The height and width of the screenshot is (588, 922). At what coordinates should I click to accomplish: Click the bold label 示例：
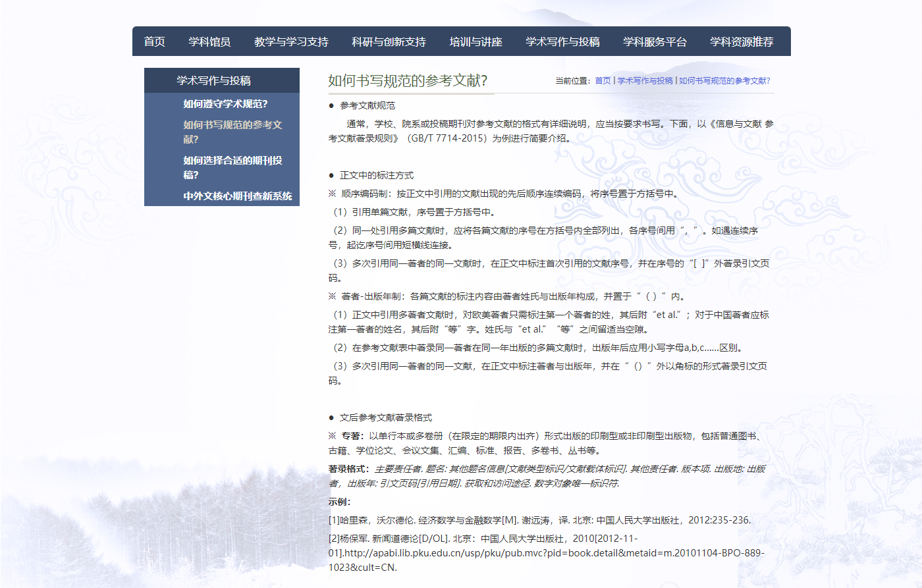[340, 502]
